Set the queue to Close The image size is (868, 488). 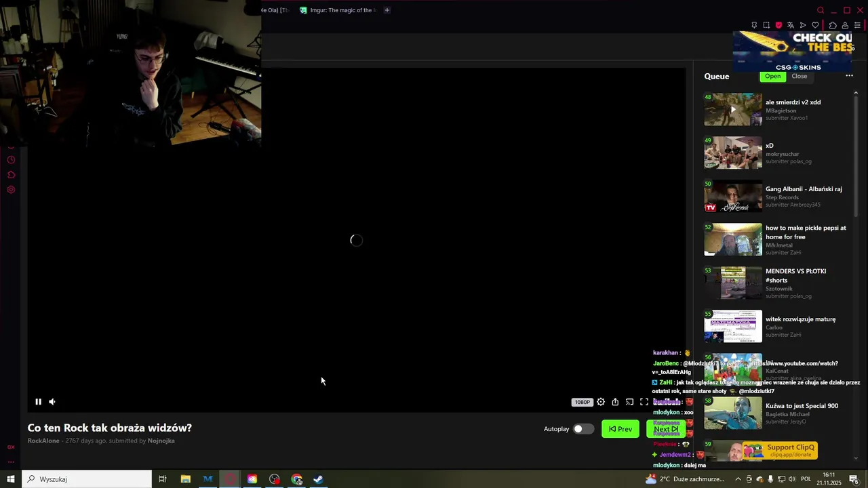tap(800, 76)
